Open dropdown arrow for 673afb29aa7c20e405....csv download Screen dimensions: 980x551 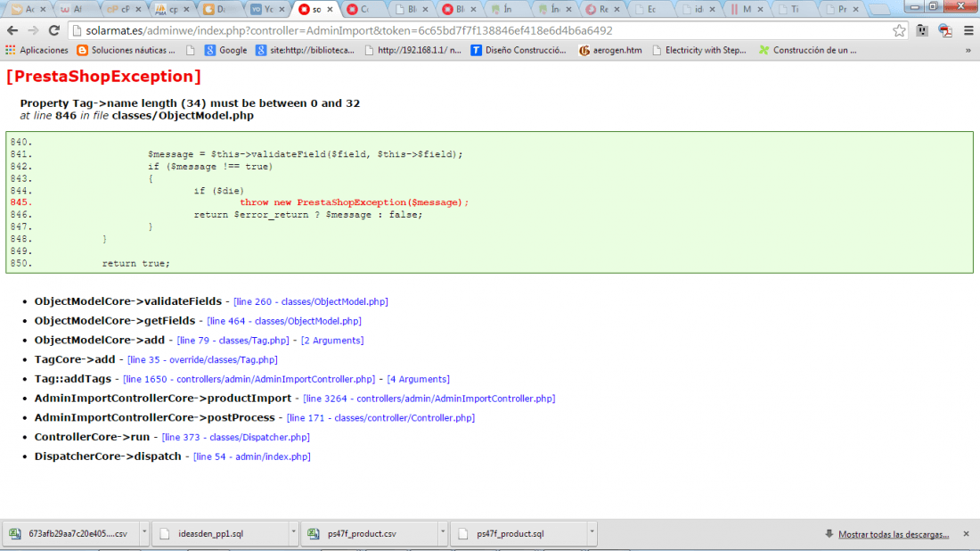(x=144, y=533)
